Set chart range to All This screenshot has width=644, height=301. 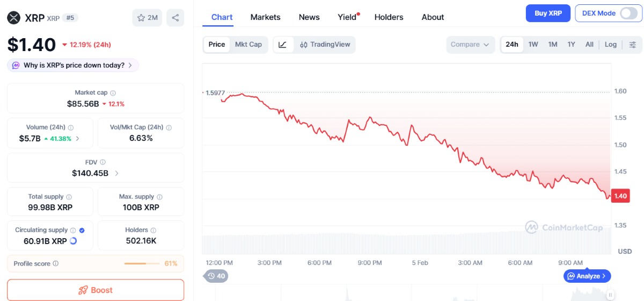[x=589, y=45]
